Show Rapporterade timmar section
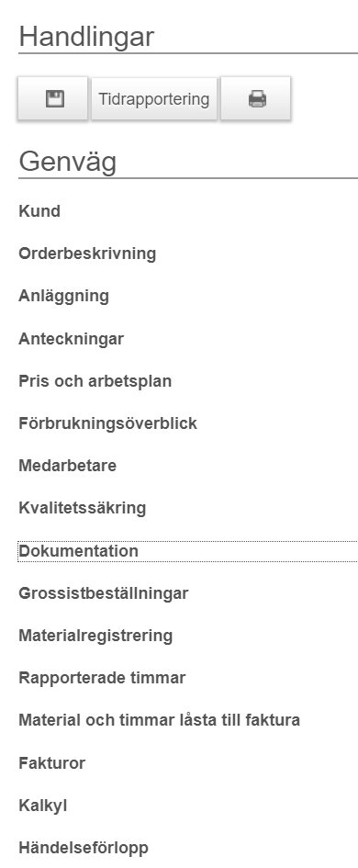 pos(103,678)
